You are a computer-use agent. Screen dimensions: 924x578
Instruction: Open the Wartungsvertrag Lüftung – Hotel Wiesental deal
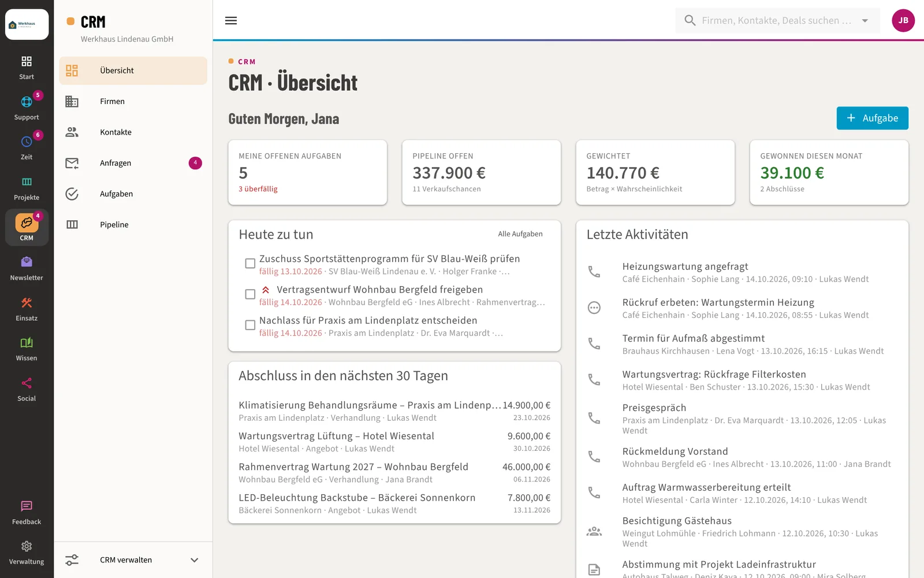(394, 442)
